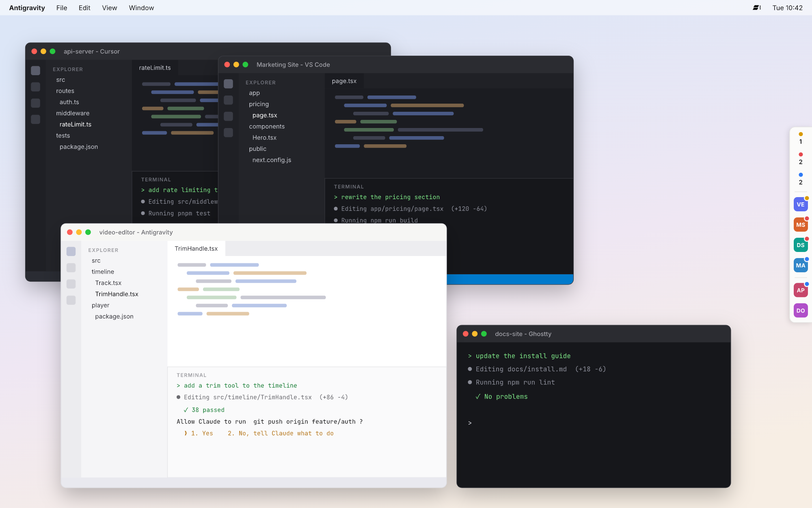Expand the timeline folder in video-editor explorer
Image resolution: width=812 pixels, height=508 pixels.
point(103,271)
